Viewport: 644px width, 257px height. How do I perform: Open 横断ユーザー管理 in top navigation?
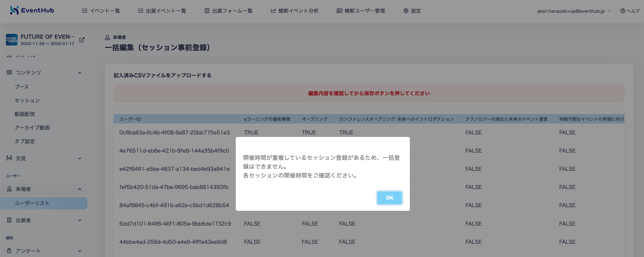tap(361, 11)
